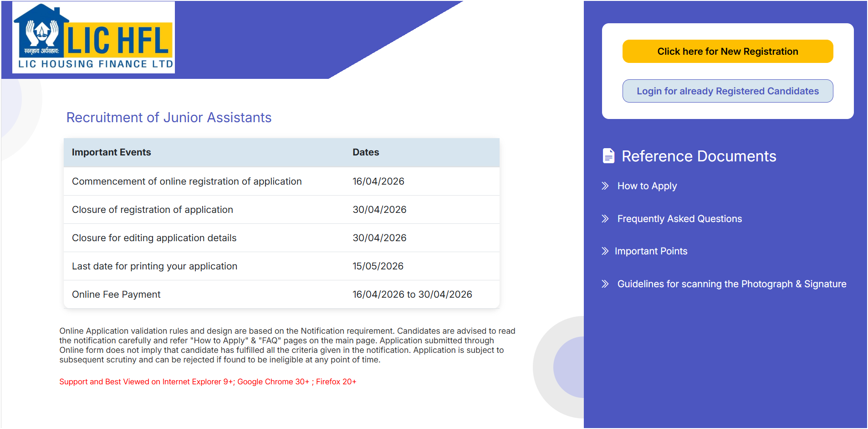Open the Frequently Asked Questions document
The image size is (868, 429).
[x=679, y=219]
